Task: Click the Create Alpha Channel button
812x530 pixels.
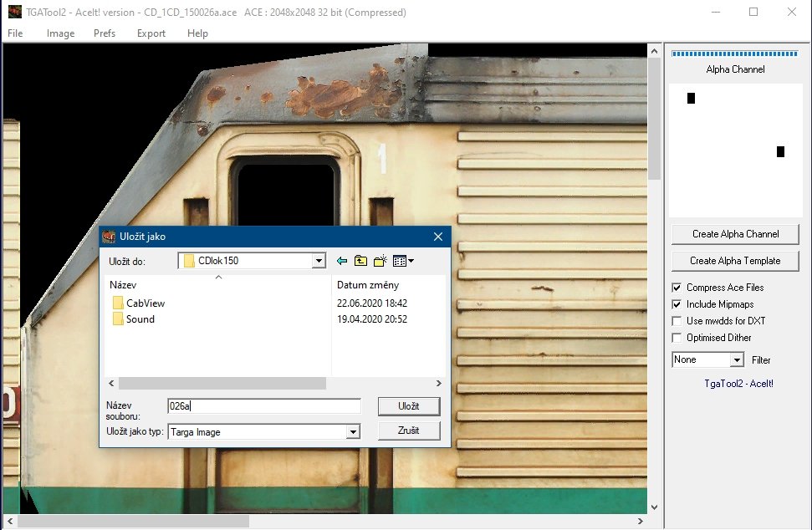Action: pyautogui.click(x=735, y=234)
